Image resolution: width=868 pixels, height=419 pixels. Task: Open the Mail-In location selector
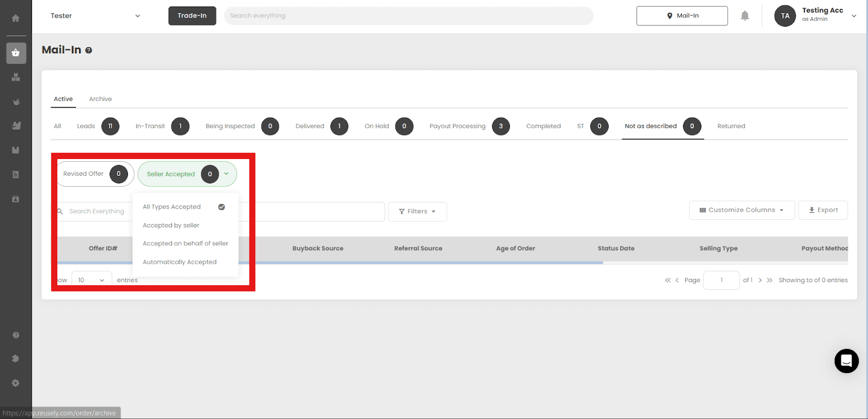pyautogui.click(x=682, y=16)
